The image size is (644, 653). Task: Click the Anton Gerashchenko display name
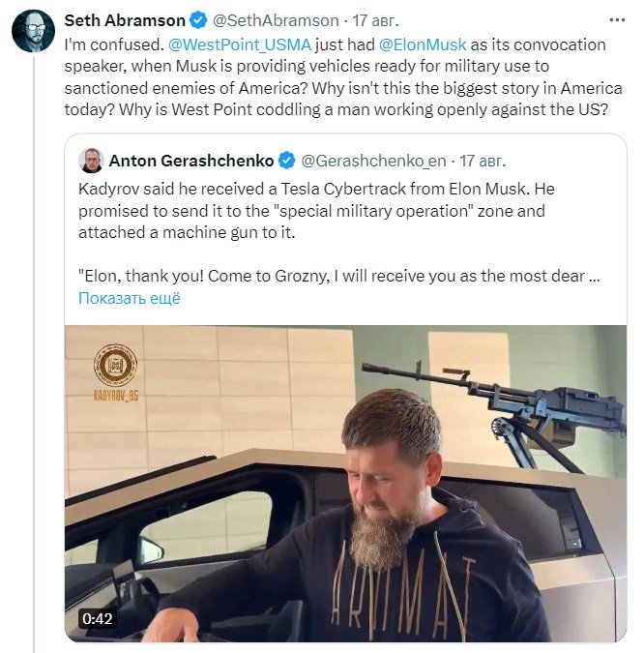coord(191,160)
